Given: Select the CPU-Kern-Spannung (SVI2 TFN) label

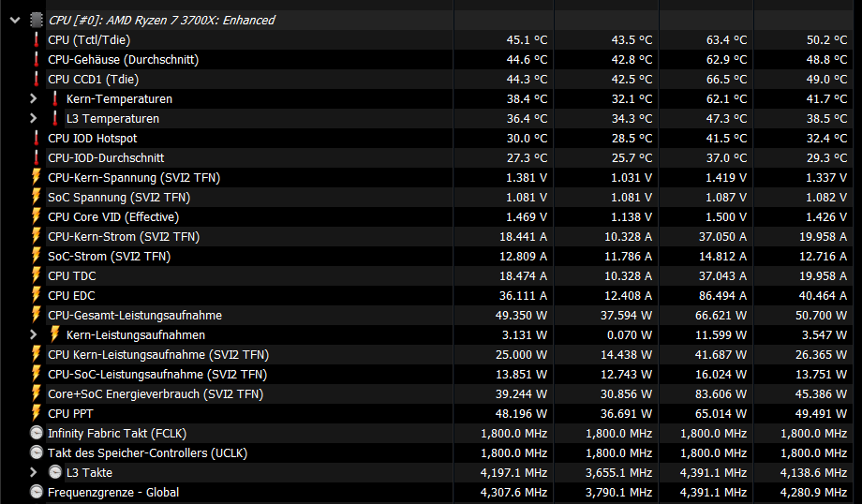Looking at the screenshot, I should point(134,178).
